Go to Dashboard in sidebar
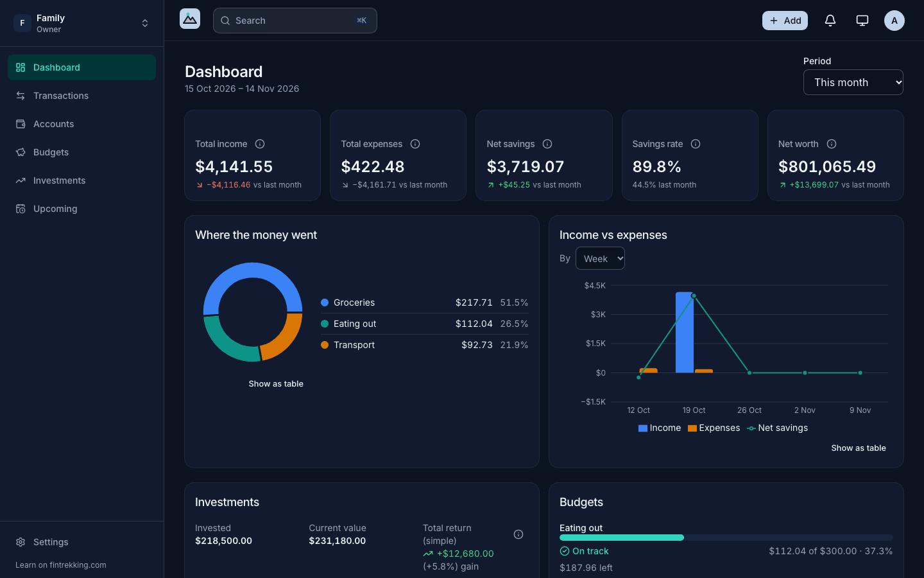 [81, 67]
